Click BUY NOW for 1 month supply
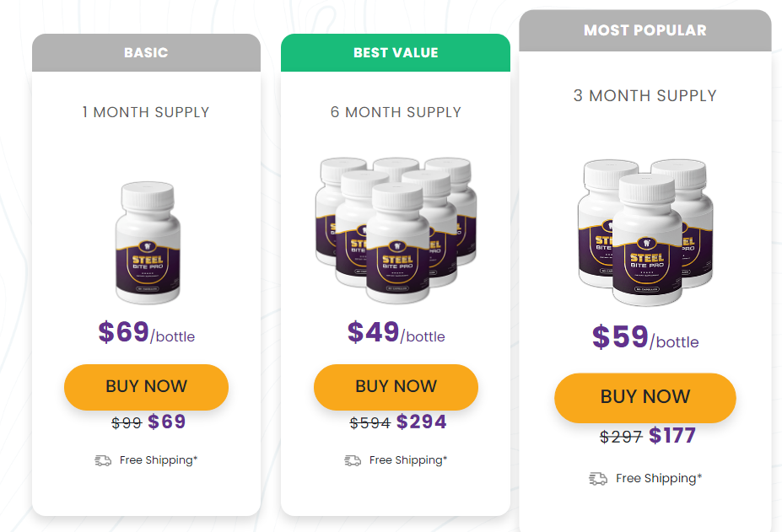The image size is (782, 532). [x=146, y=387]
